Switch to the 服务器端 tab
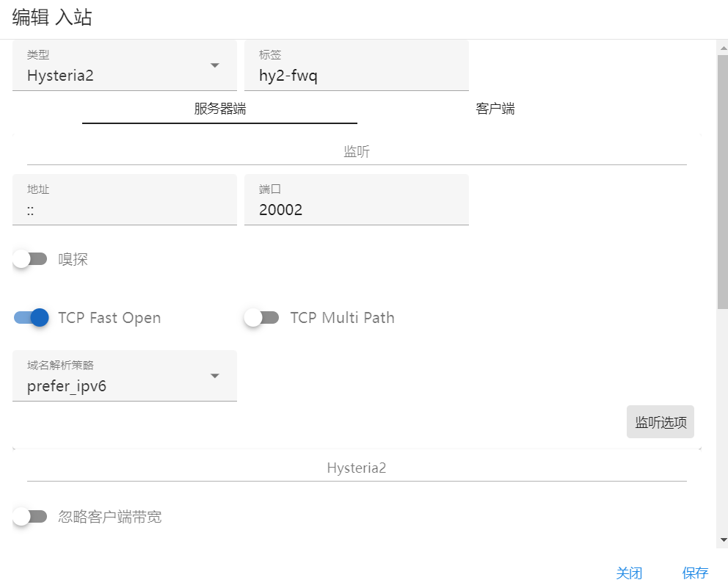Viewport: 728px width, 588px height. [x=219, y=109]
